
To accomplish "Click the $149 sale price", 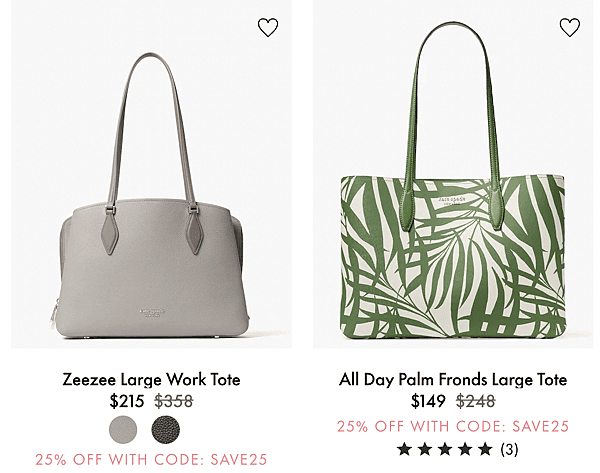I will tap(428, 401).
